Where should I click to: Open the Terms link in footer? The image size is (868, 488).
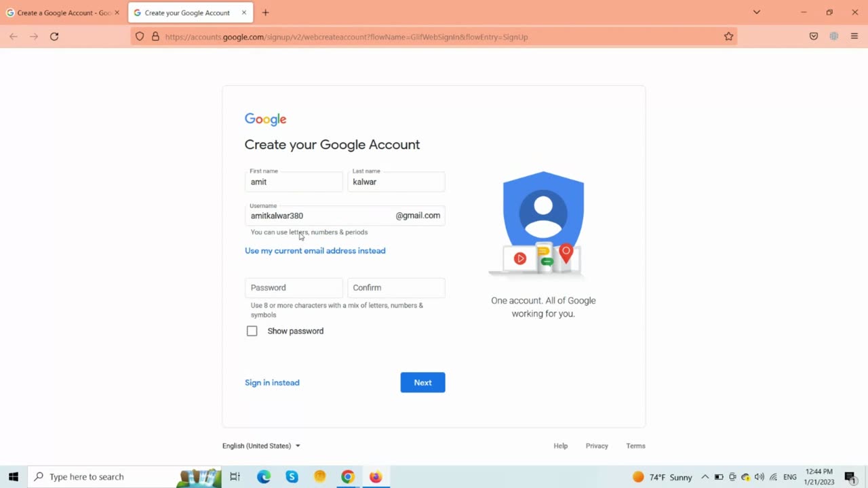(635, 446)
